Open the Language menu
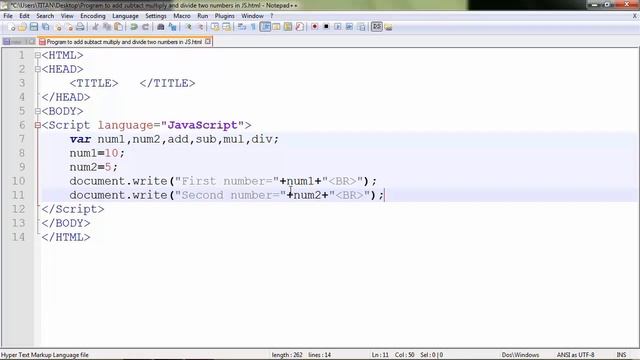 125,16
